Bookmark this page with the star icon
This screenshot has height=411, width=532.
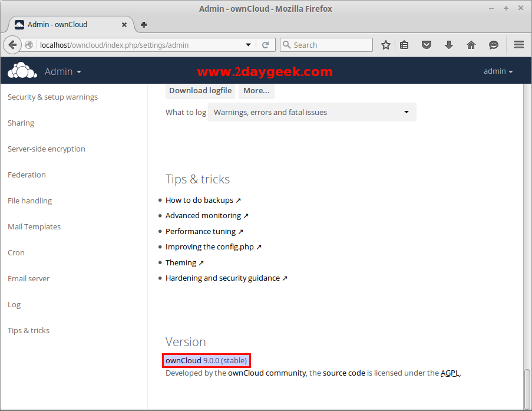pos(386,45)
